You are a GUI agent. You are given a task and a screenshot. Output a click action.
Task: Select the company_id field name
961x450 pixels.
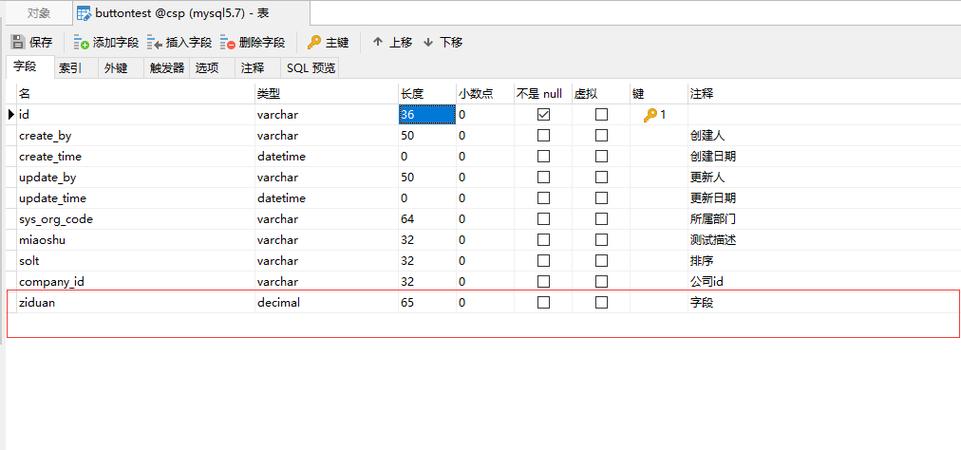point(51,281)
